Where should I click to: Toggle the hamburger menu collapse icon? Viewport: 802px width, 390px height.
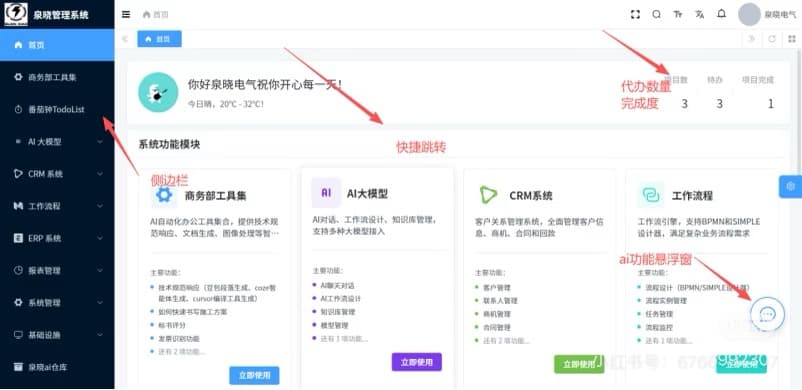pos(126,14)
